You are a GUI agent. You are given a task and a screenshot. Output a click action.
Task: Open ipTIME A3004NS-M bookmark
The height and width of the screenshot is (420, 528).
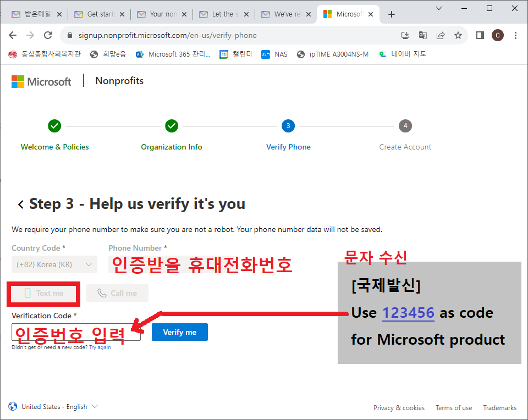[333, 54]
